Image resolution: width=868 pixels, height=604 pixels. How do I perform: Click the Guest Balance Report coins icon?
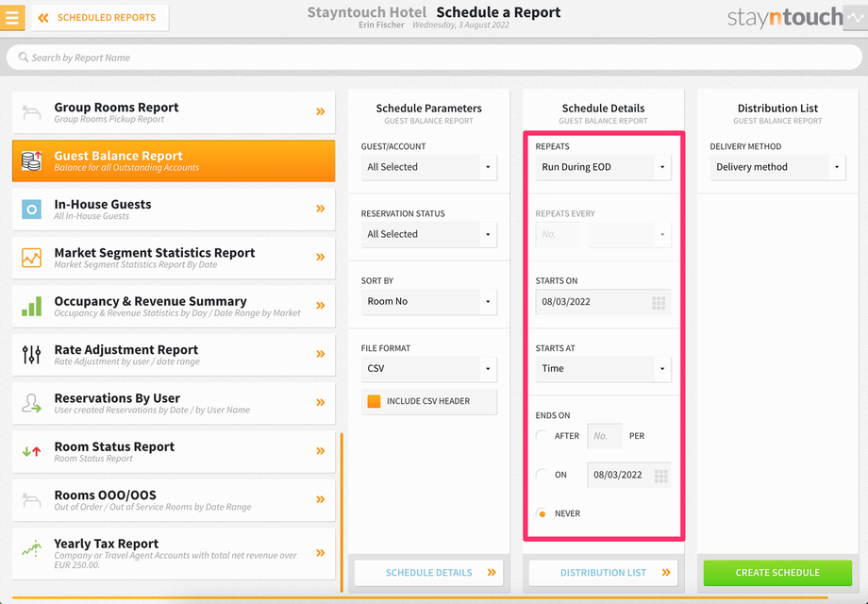[31, 160]
